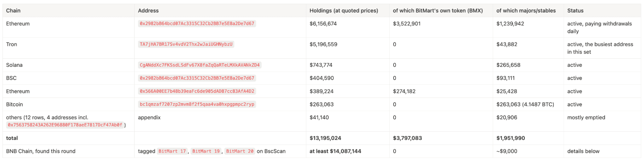Select the address starting 0x566A00EE7b48

pyautogui.click(x=197, y=91)
